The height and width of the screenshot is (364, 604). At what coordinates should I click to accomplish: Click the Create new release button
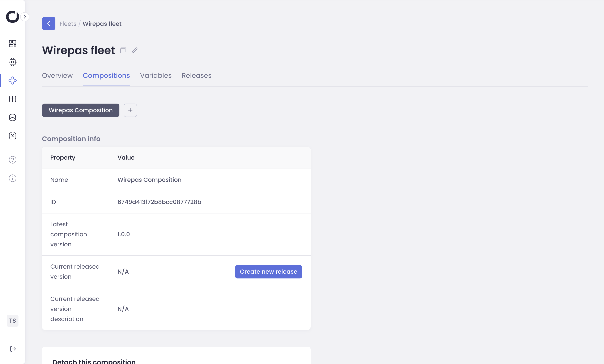coord(268,271)
